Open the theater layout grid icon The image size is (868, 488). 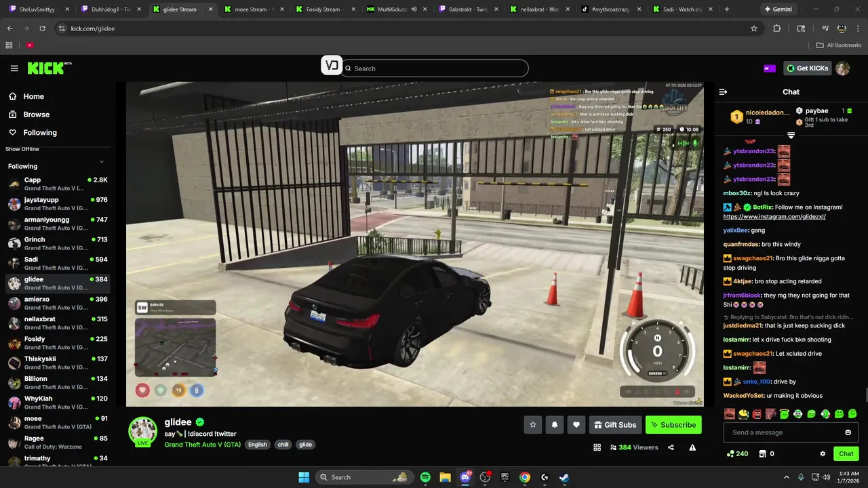597,447
